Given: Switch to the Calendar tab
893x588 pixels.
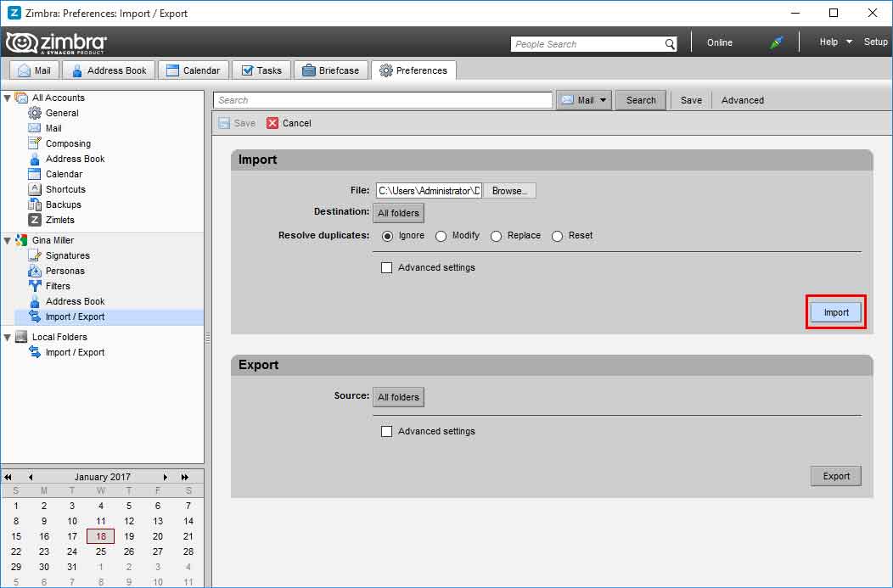Looking at the screenshot, I should (194, 70).
